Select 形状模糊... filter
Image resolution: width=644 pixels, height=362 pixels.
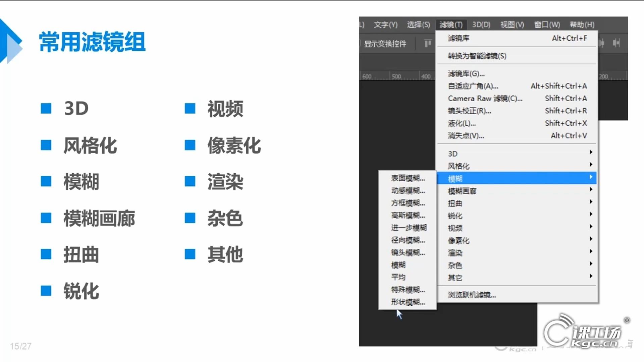click(x=408, y=302)
